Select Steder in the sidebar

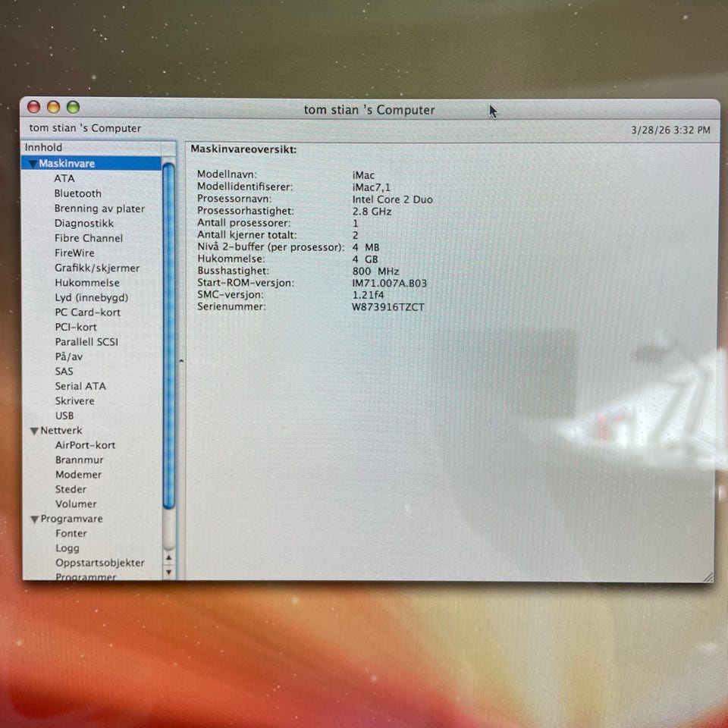coord(71,489)
